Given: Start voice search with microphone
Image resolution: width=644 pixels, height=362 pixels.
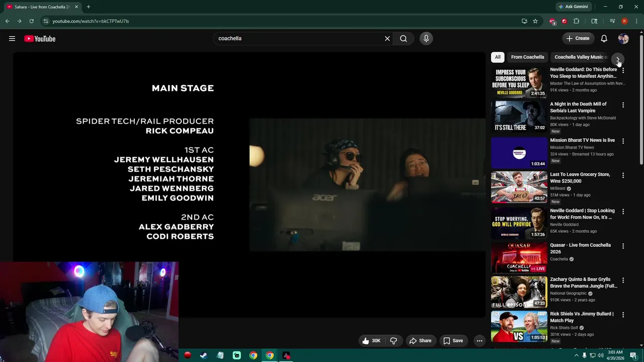Looking at the screenshot, I should 426,39.
